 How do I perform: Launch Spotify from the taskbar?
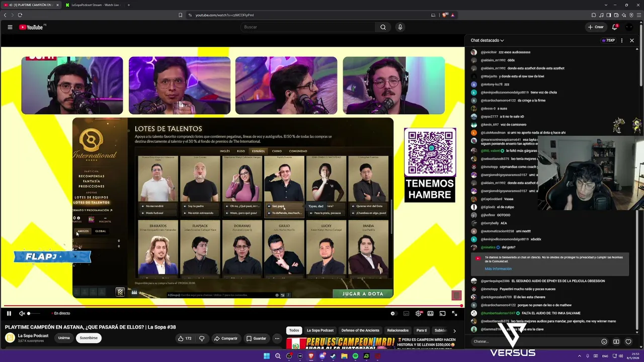[355, 356]
